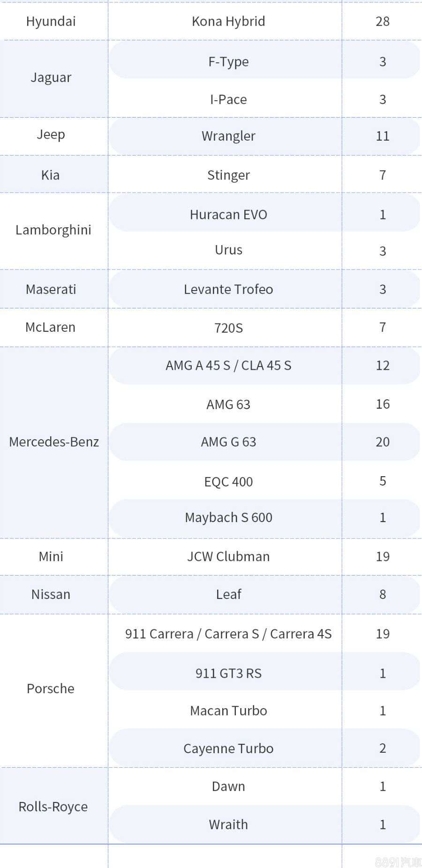Click the Mercedes-Benz brand label
This screenshot has height=868, width=422.
click(x=54, y=442)
